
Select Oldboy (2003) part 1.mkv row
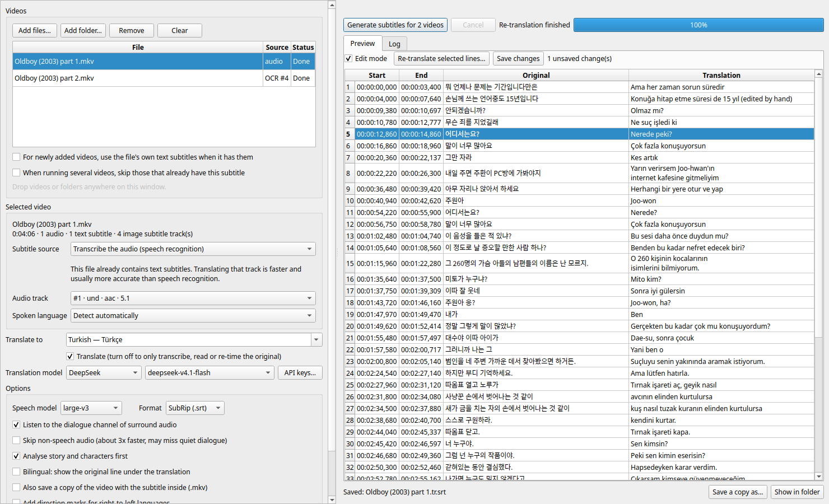pos(164,62)
